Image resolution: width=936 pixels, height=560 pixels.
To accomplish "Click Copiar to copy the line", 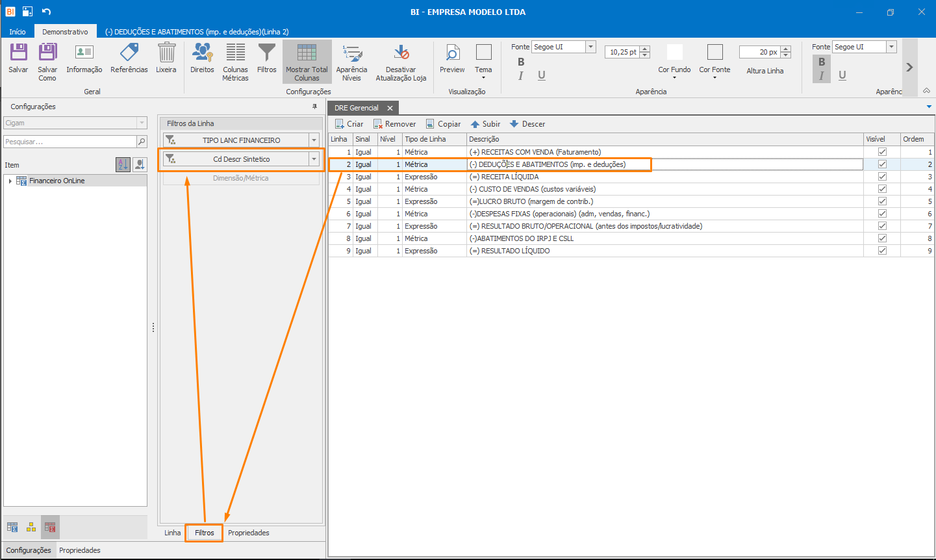I will 443,124.
